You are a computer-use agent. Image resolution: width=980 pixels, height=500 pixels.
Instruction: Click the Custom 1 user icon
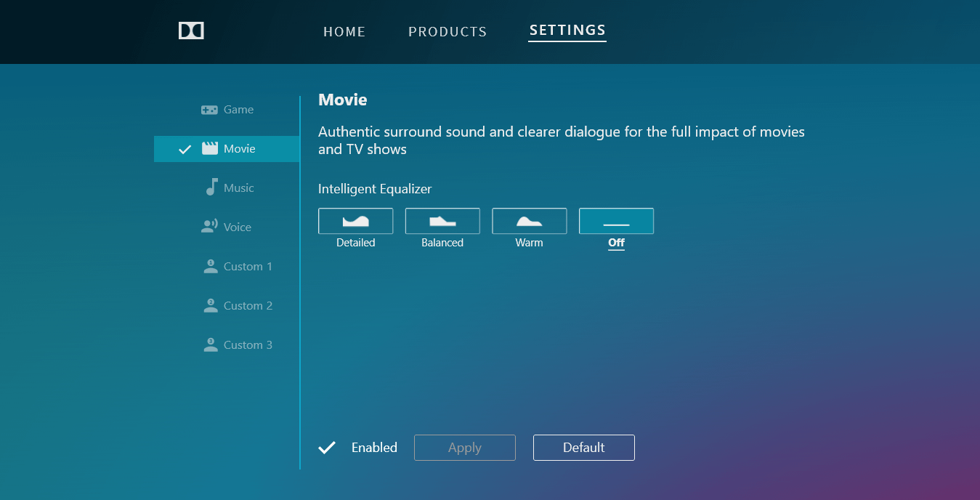pyautogui.click(x=211, y=266)
